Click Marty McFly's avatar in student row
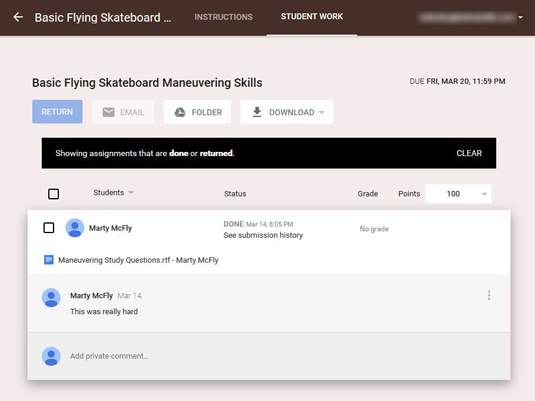 [x=75, y=228]
